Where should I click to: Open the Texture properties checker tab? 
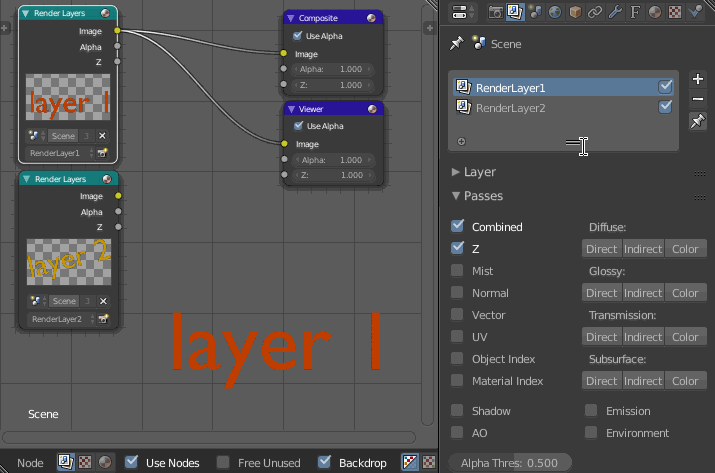pyautogui.click(x=675, y=13)
